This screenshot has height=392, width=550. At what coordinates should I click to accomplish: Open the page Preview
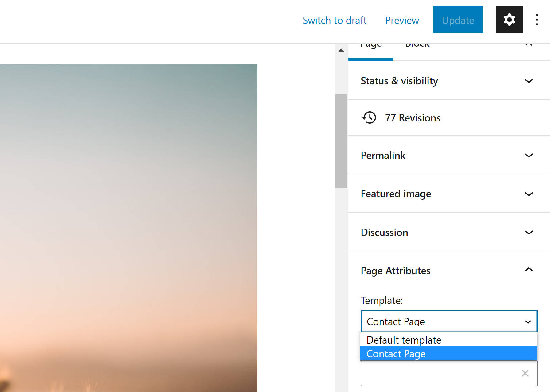click(402, 20)
